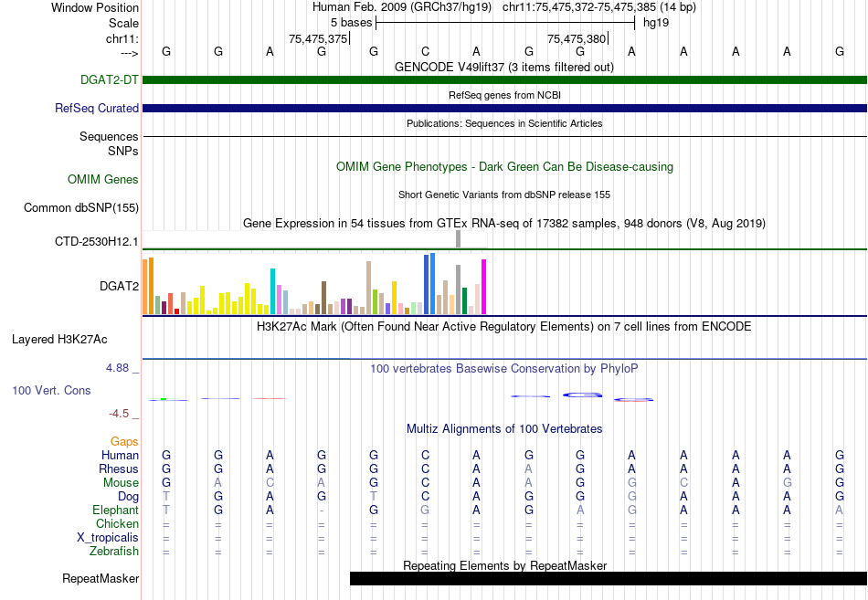This screenshot has width=868, height=600.
Task: Click the DGAT2-DT gene label
Action: (109, 79)
